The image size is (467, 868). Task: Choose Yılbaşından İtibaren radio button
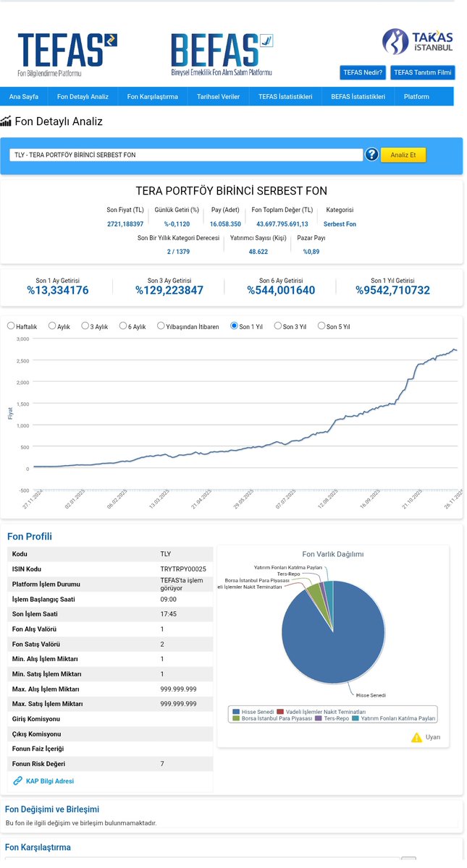161,326
